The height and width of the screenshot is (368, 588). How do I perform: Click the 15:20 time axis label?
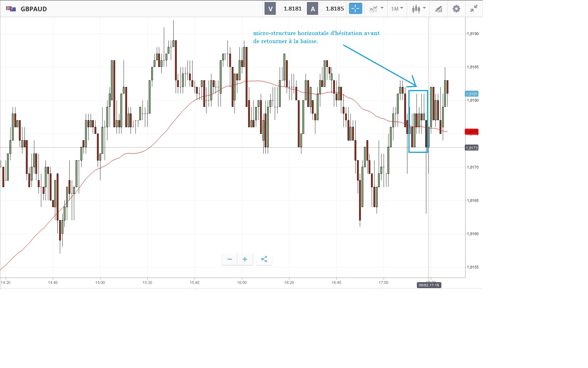coord(147,282)
